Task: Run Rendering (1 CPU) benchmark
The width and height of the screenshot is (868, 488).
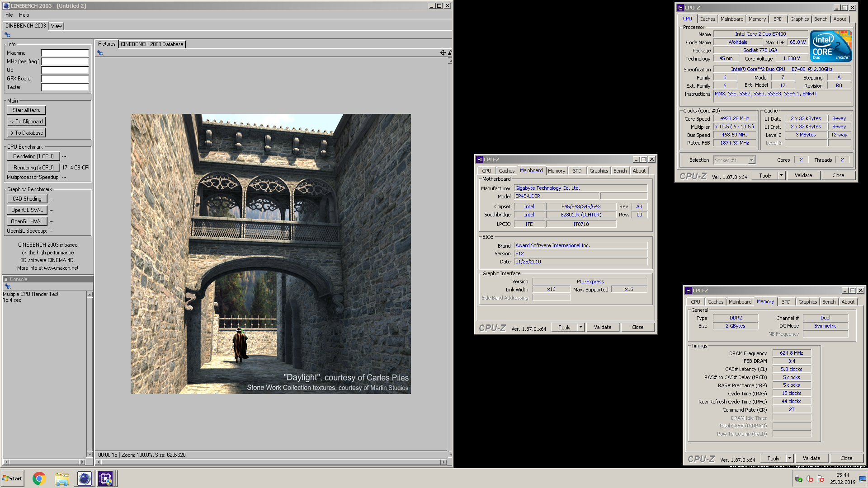Action: [33, 156]
